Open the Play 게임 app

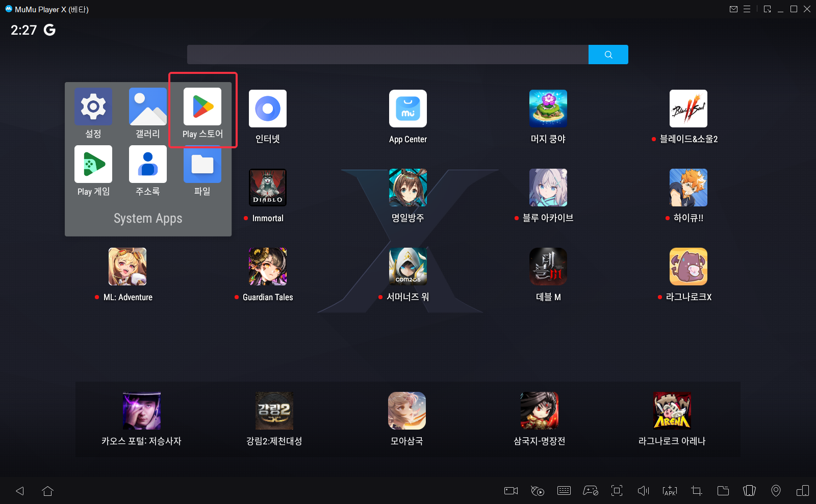coord(93,164)
